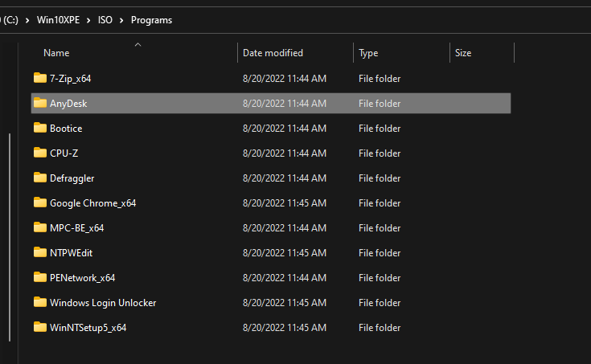This screenshot has width=591, height=364.
Task: Navigate to ISO breadcrumb segment
Action: click(105, 20)
